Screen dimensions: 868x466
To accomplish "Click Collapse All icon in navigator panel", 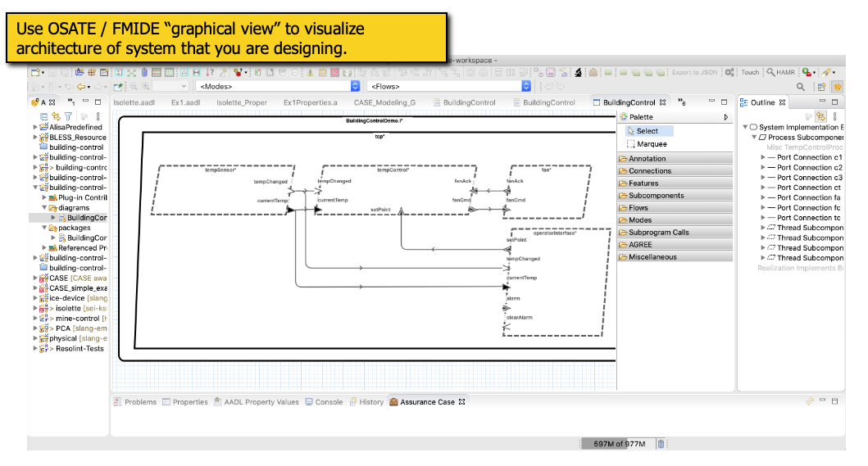I will click(44, 116).
